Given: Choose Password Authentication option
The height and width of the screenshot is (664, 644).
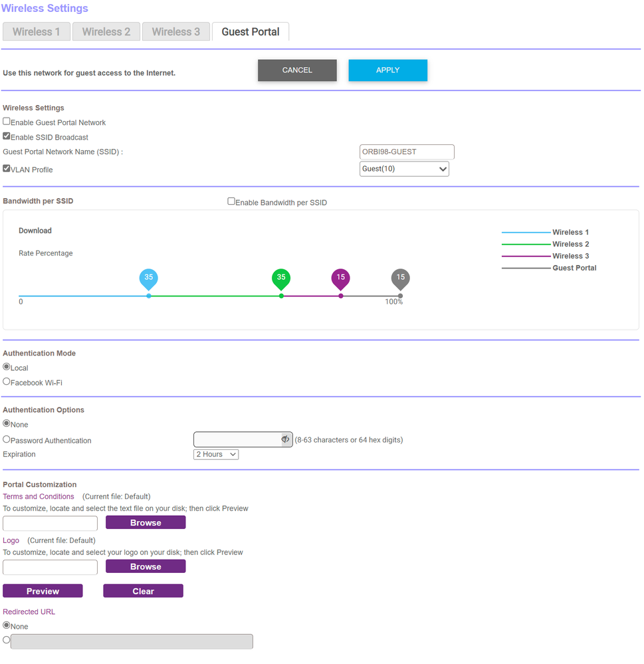Looking at the screenshot, I should [7, 440].
